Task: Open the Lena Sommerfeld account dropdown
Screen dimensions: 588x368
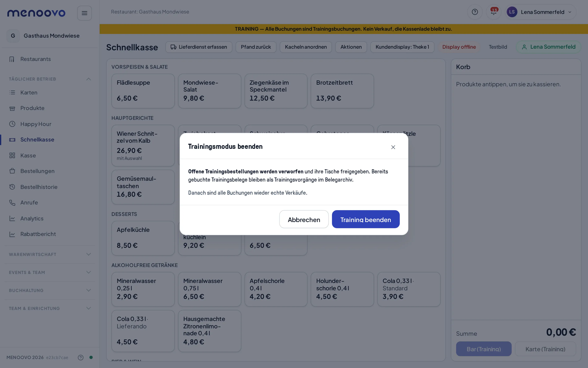Action: pyautogui.click(x=540, y=12)
